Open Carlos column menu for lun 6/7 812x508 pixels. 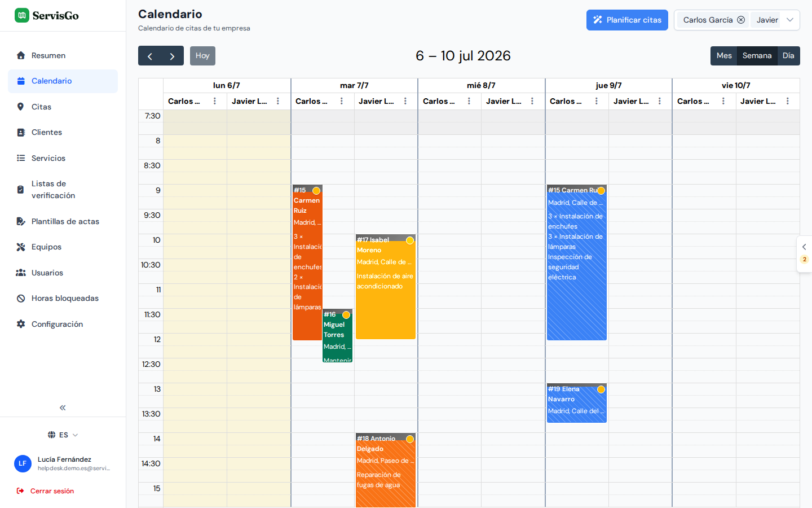pyautogui.click(x=215, y=101)
